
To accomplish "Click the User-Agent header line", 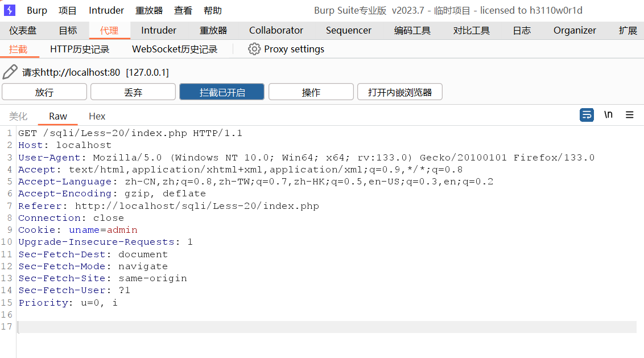I will [307, 158].
